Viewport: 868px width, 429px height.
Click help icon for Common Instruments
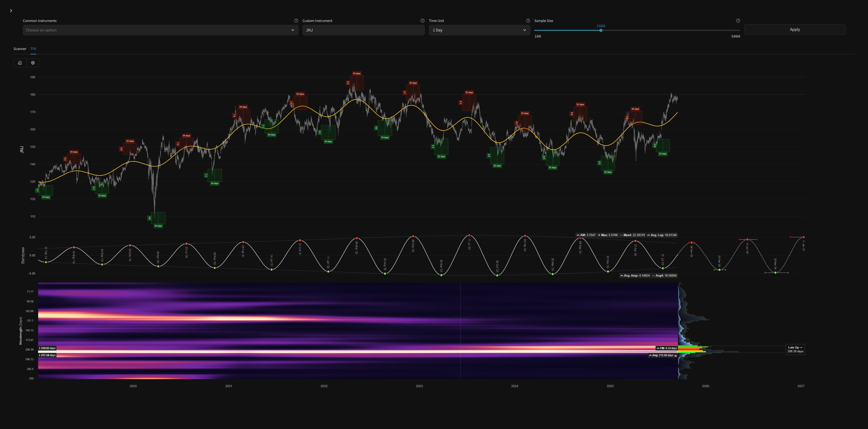click(296, 21)
